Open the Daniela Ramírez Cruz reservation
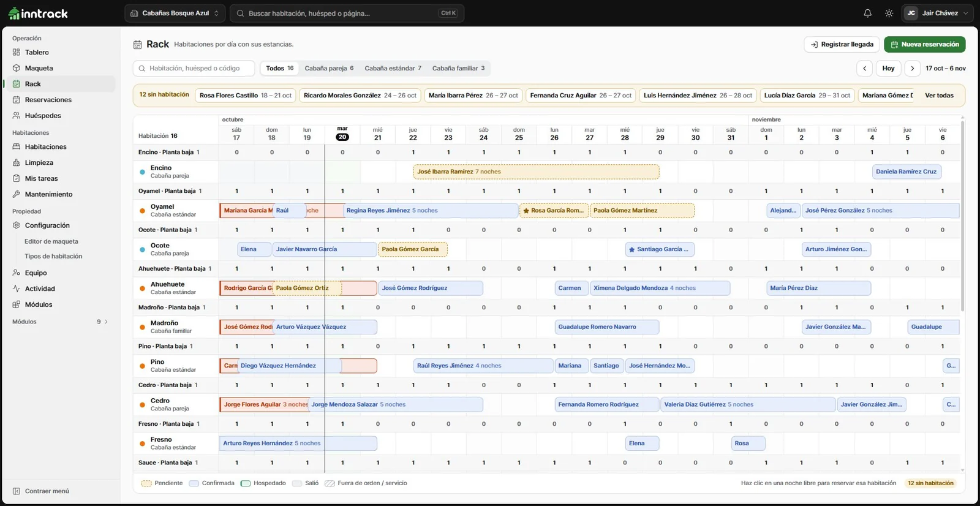The height and width of the screenshot is (506, 980). point(907,172)
